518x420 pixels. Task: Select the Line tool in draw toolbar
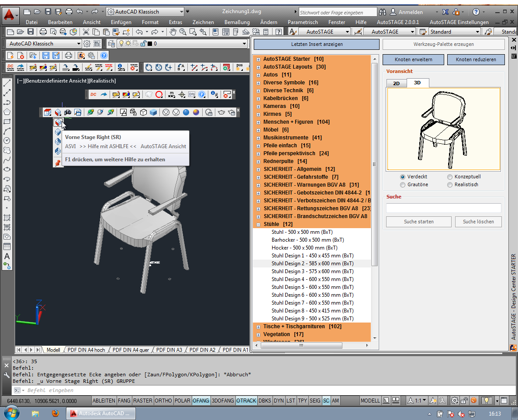[x=7, y=83]
